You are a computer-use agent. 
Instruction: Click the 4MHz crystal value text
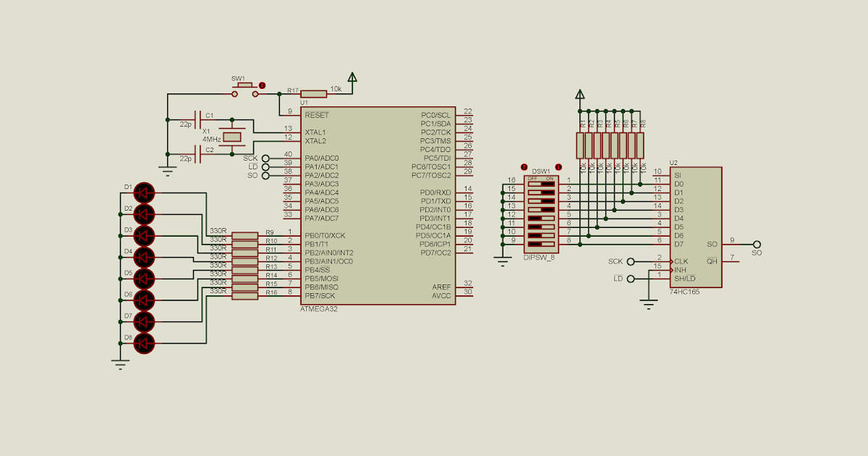tap(212, 138)
